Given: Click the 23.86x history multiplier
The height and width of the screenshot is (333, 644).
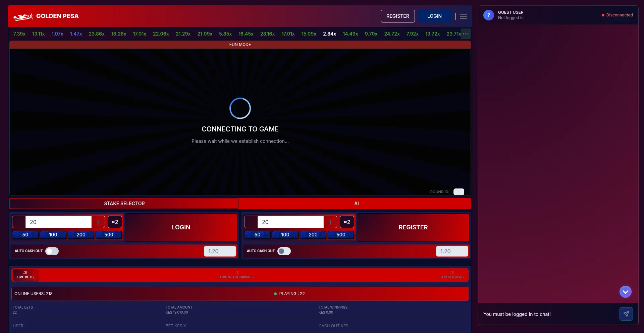Looking at the screenshot, I should [x=97, y=34].
